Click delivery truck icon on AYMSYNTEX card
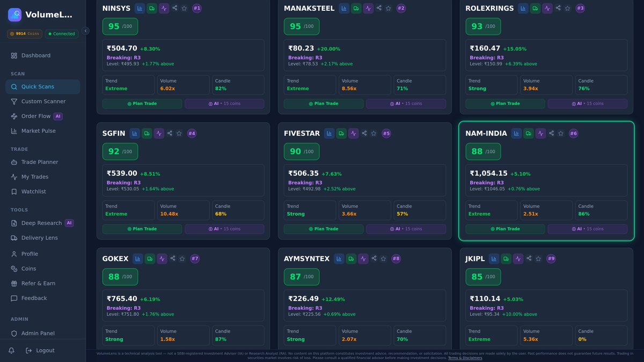 coord(351,258)
